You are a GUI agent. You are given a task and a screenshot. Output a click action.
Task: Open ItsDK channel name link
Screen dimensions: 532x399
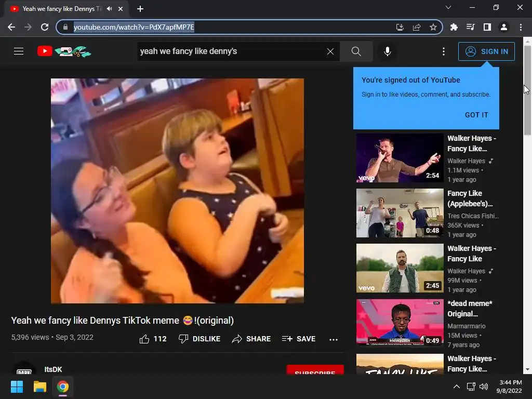click(x=54, y=369)
